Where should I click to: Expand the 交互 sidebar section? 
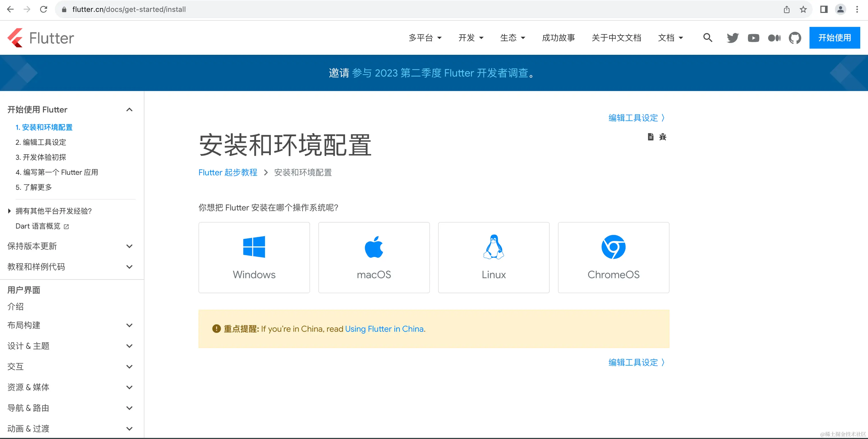(129, 367)
